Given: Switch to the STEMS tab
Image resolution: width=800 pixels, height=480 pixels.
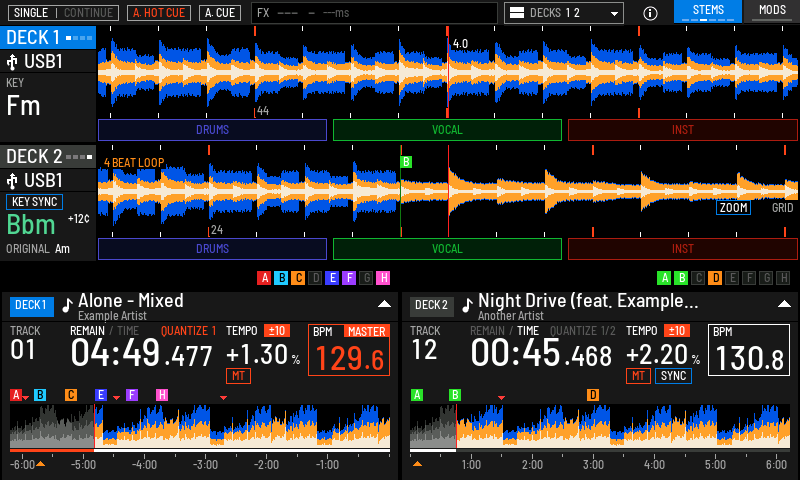Looking at the screenshot, I should click(708, 11).
